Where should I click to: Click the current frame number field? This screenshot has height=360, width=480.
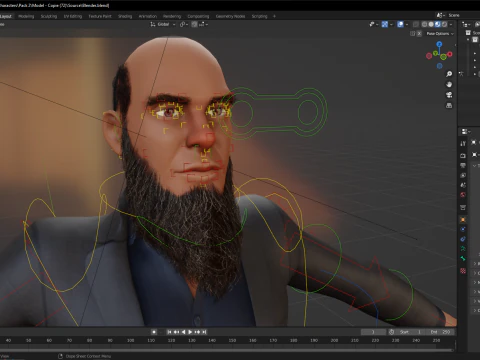pos(373,332)
